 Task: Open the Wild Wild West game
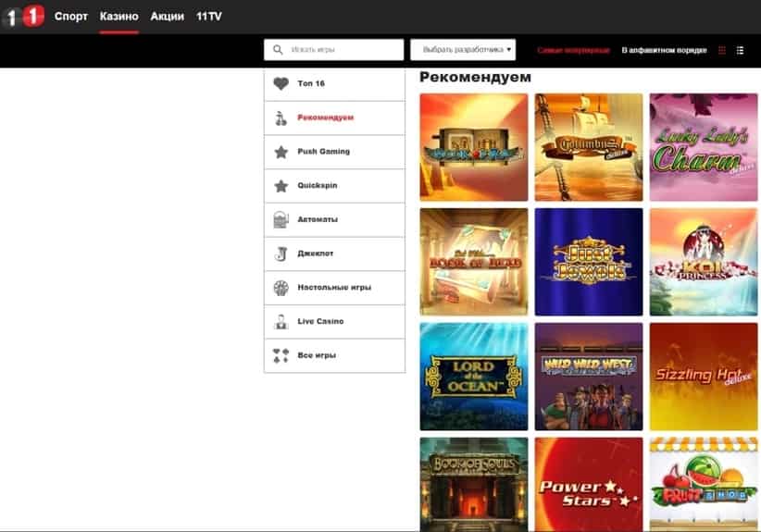pyautogui.click(x=589, y=377)
